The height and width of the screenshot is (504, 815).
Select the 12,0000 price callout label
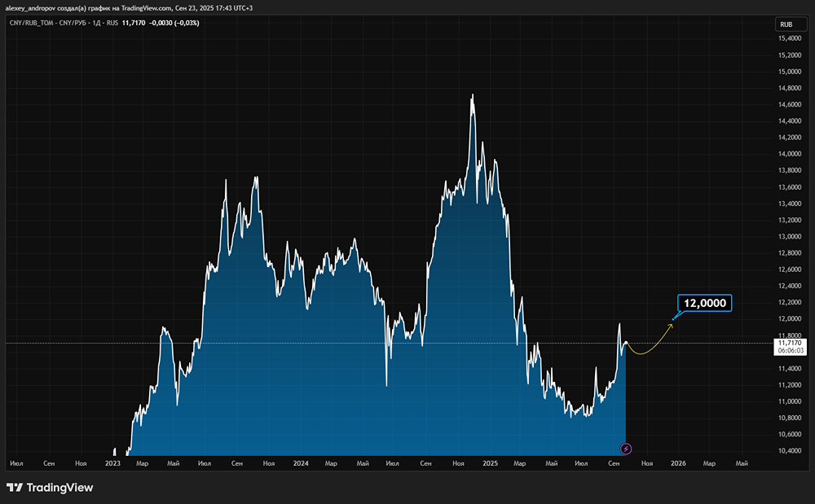point(707,303)
